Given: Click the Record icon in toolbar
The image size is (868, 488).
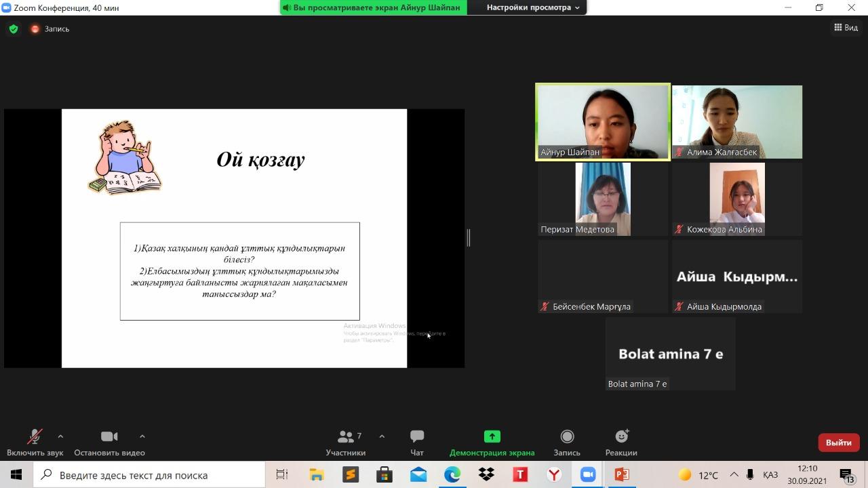Looking at the screenshot, I should tap(567, 437).
